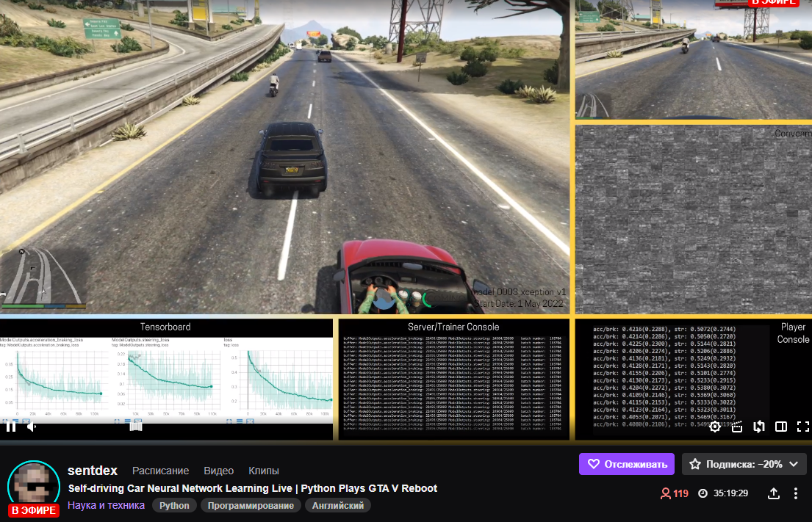
Task: Click the stream uptime 35:19:29
Action: click(x=723, y=493)
